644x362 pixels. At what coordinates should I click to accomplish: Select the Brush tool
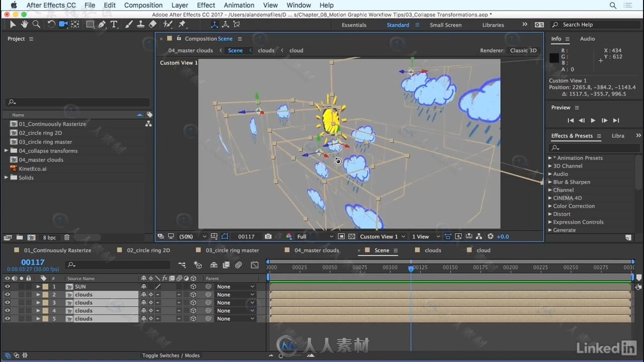[x=130, y=24]
